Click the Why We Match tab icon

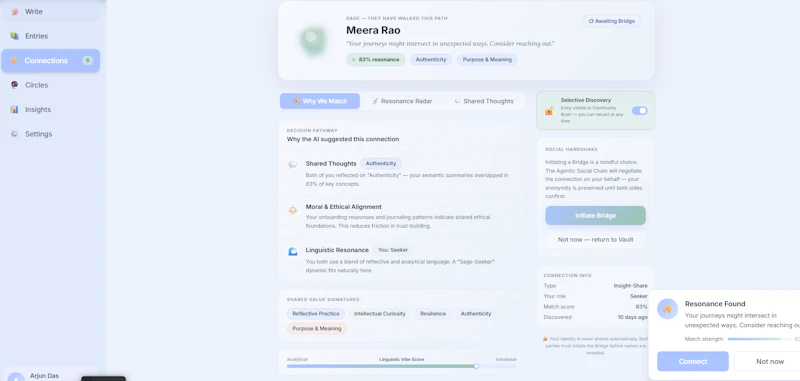(296, 101)
